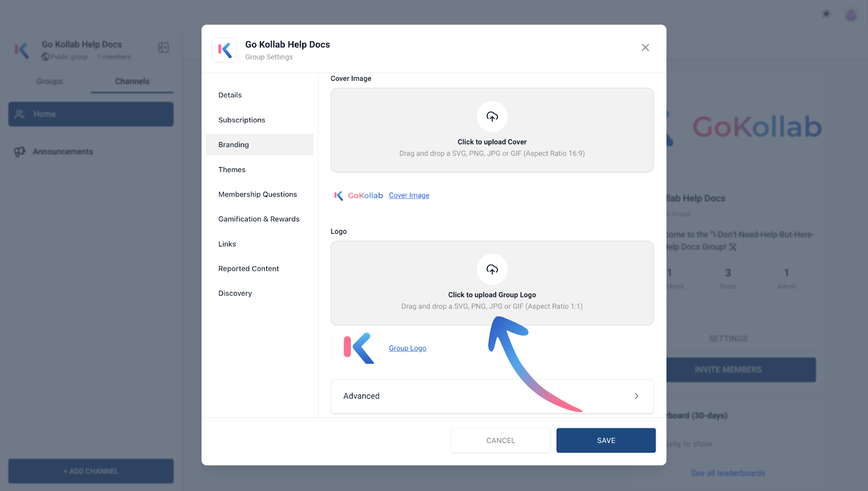Click the Go Kollab logo in sidebar
The height and width of the screenshot is (491, 868).
tap(22, 50)
